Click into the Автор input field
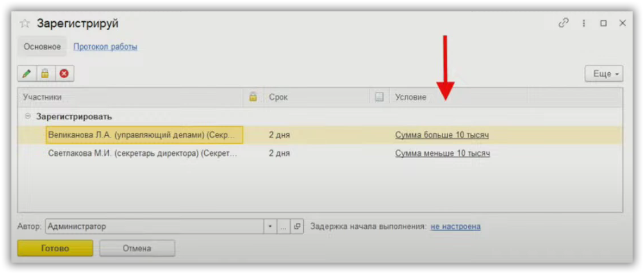644x274 pixels. [x=154, y=226]
